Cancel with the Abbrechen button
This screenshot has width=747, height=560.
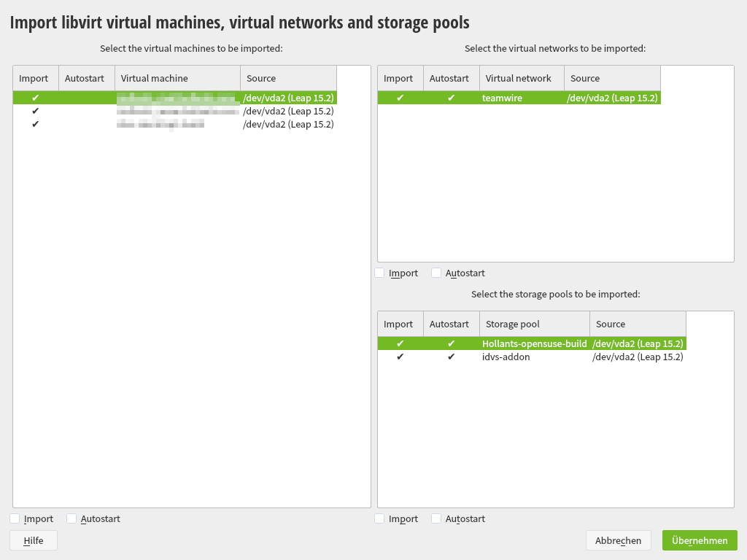(618, 540)
